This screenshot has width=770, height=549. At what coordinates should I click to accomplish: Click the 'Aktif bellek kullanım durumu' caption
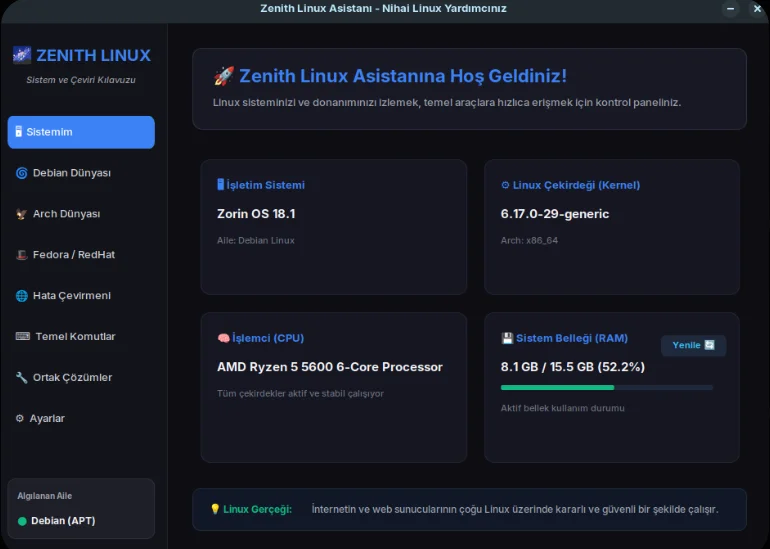[x=562, y=408]
